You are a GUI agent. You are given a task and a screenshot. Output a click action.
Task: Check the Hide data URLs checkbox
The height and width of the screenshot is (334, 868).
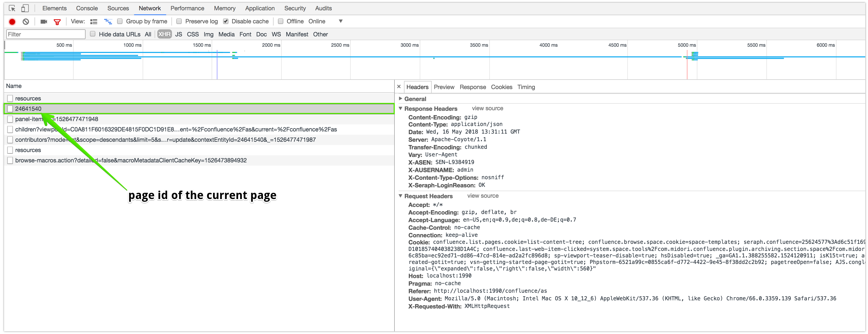pos(93,34)
